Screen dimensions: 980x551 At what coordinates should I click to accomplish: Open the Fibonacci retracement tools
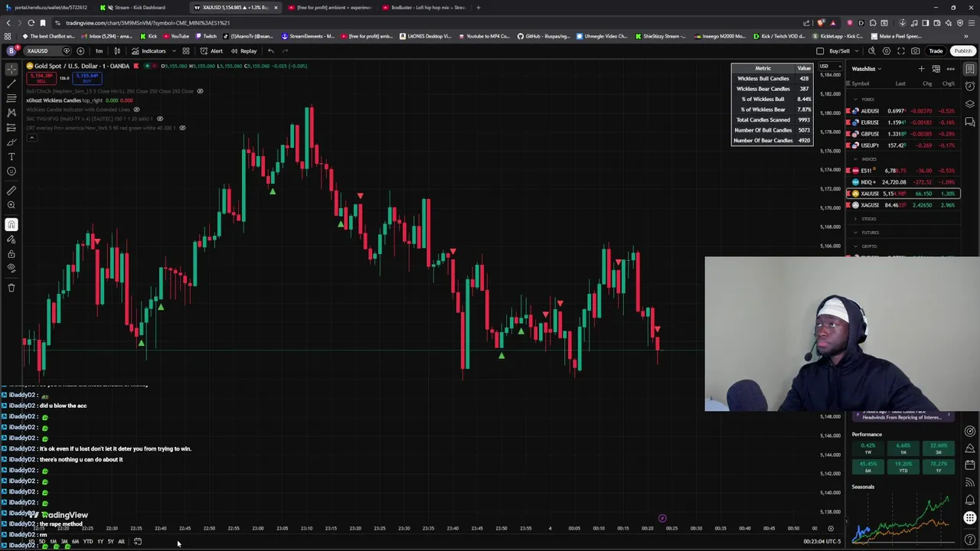pos(11,99)
